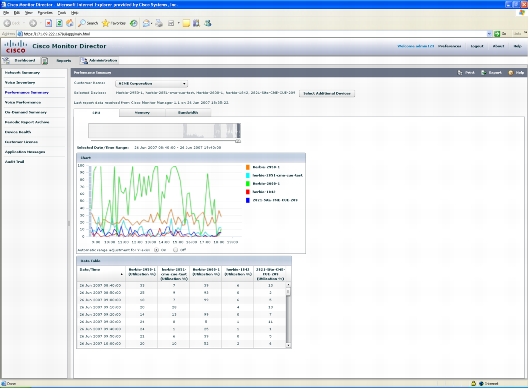Click the Edit page toolbar icon
Screen dimensions: 530x389
pos(171,23)
